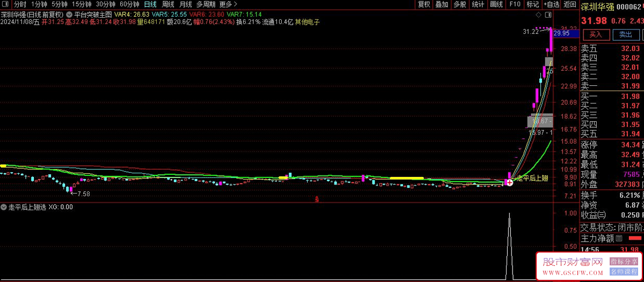Toggle the left panel icon beside 分时
The height and width of the screenshot is (282, 644).
coord(6,4)
